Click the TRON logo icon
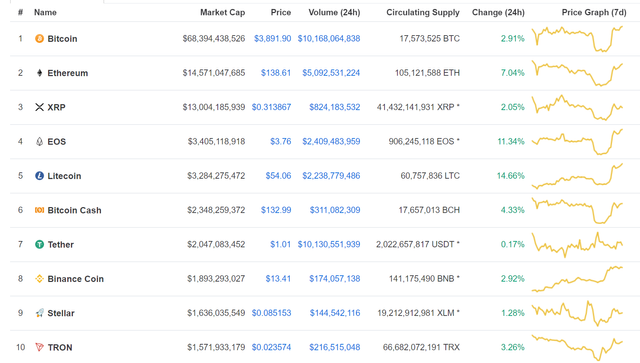Screen dimensions: 640x363 point(39,347)
